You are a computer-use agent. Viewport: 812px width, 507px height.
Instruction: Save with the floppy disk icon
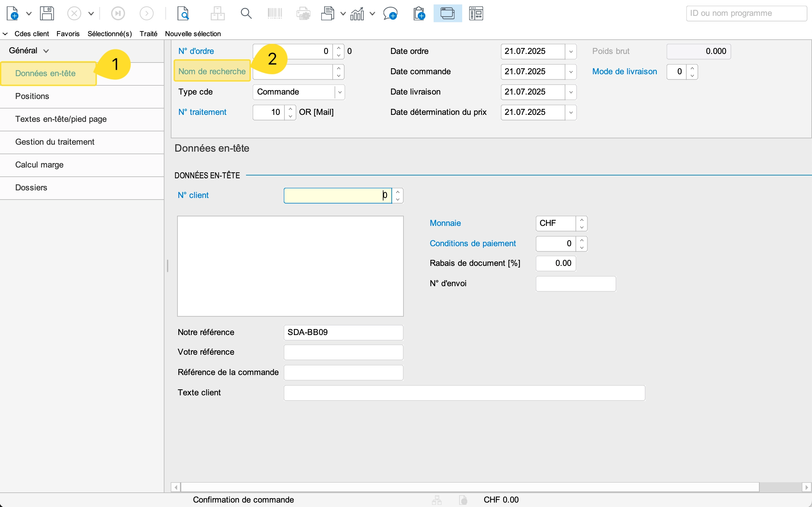pos(47,14)
